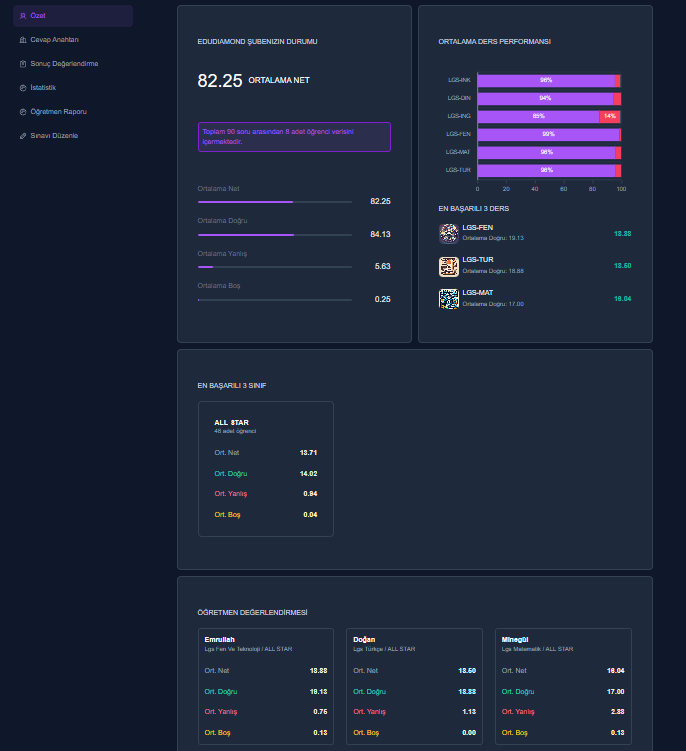Click the 5.63 Ortalama Yanlış value

click(382, 266)
